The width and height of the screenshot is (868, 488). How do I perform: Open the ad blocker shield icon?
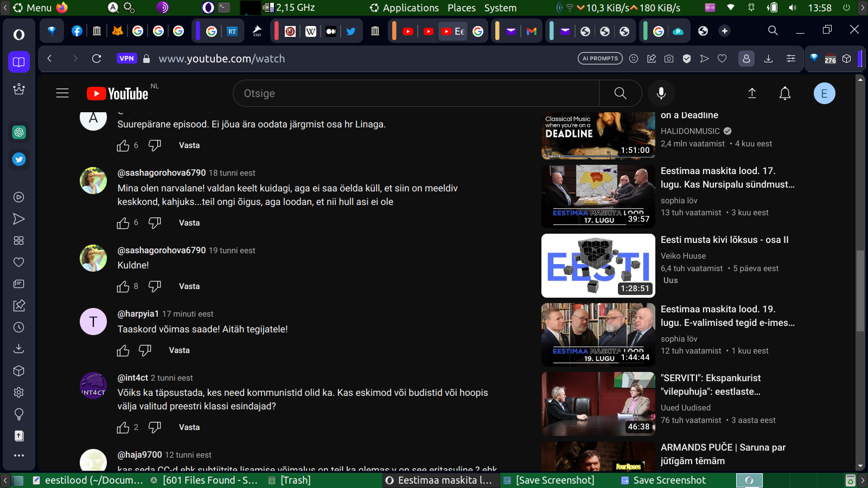tap(687, 59)
